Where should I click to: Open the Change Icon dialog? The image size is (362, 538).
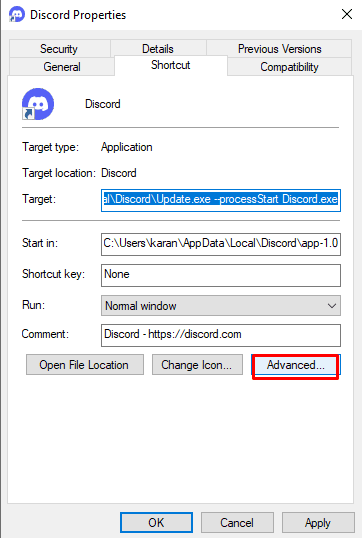tap(197, 365)
